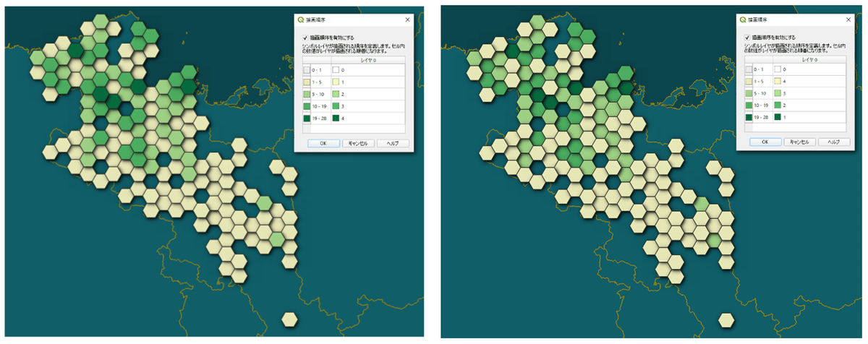The image size is (868, 344).
Task: Toggle 描画順序を有効にする checkbox in left dialog
Action: pyautogui.click(x=305, y=38)
